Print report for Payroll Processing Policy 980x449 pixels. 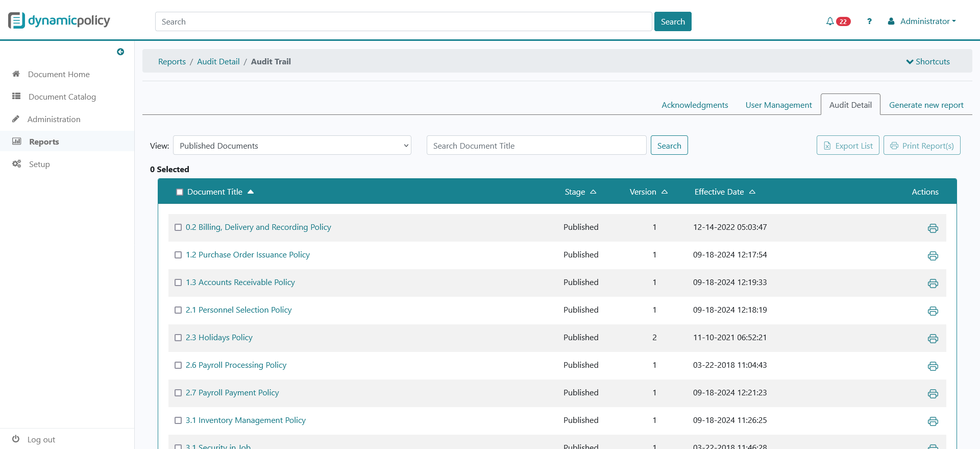click(933, 366)
